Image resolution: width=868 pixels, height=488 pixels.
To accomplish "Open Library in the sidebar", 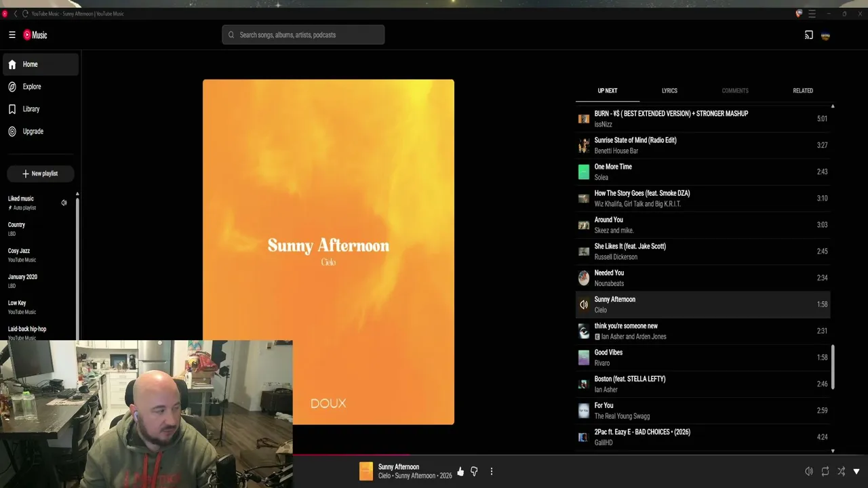I will 41,109.
